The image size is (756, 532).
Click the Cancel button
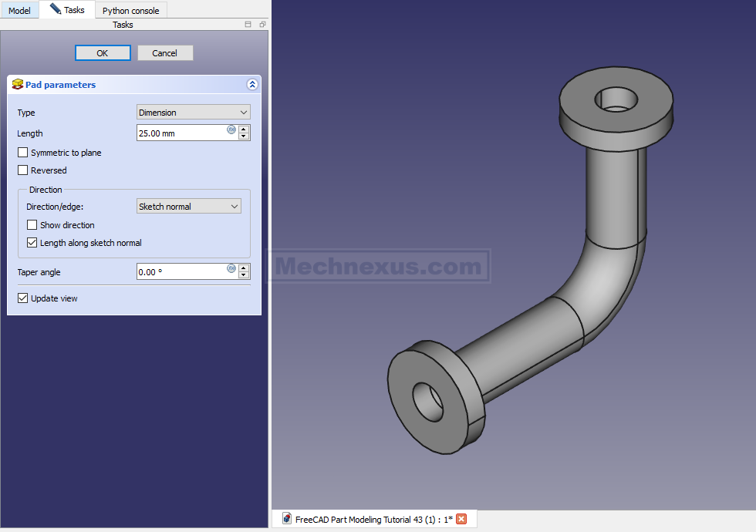[x=165, y=53]
